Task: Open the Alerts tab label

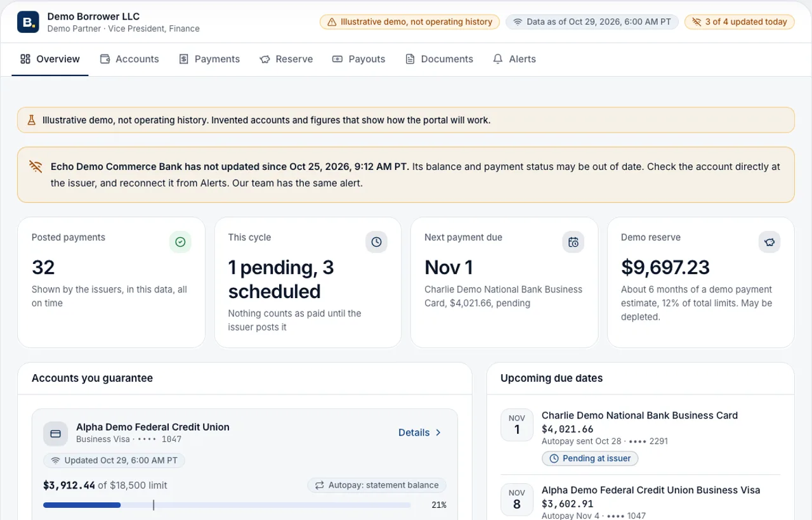Action: click(x=523, y=59)
